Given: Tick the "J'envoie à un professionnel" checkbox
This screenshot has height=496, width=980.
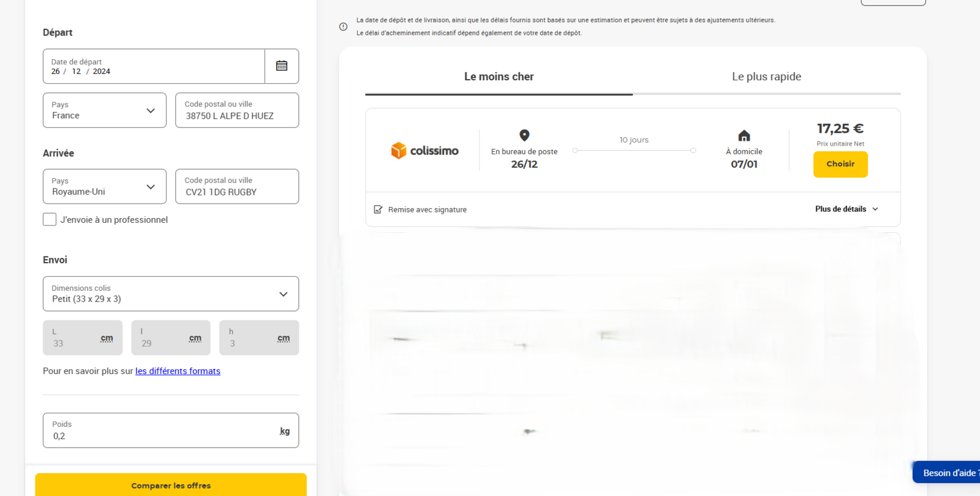Looking at the screenshot, I should tap(50, 219).
